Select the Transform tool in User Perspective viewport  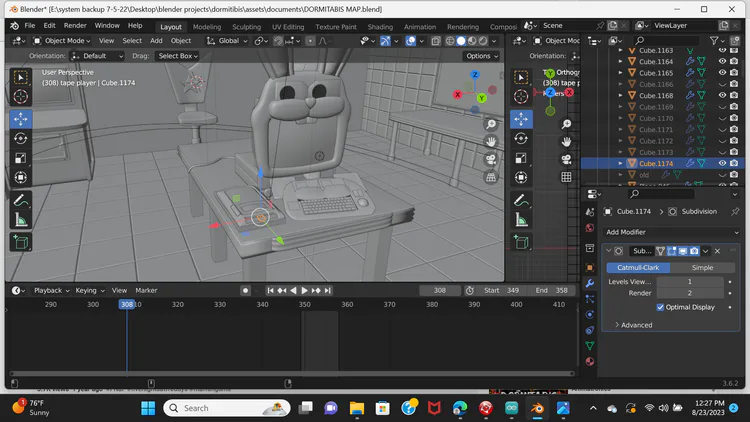pos(21,178)
